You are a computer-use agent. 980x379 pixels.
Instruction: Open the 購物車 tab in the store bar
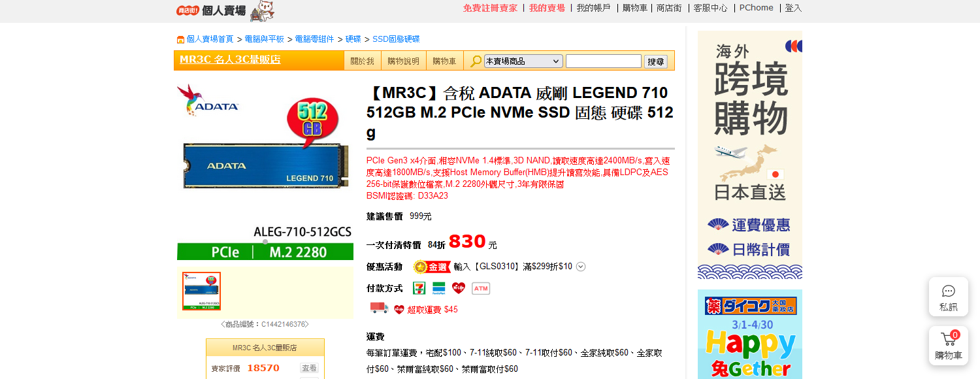click(x=445, y=61)
